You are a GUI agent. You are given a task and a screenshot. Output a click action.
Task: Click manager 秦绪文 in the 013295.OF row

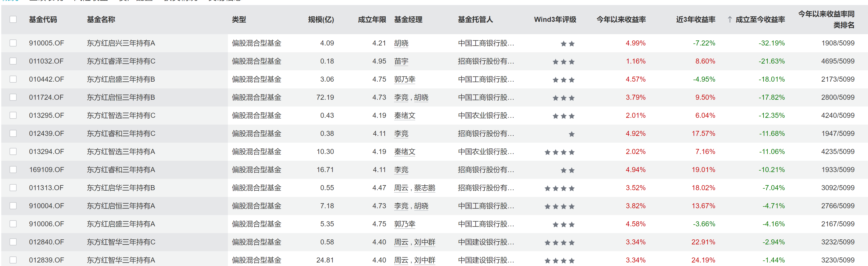tap(404, 116)
